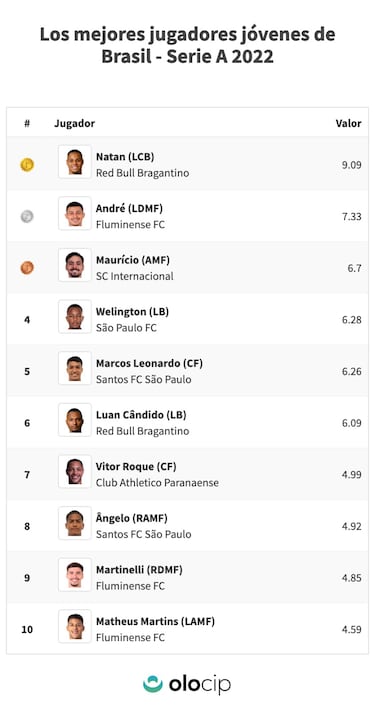This screenshot has width=375, height=709.
Task: Click the 9.09 value for Natan
Action: point(352,165)
